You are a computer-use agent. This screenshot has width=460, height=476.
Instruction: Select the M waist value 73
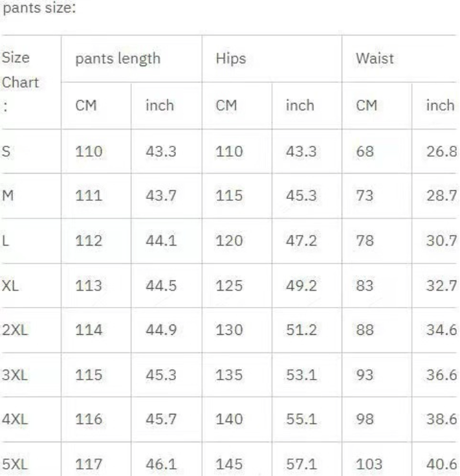tap(366, 196)
